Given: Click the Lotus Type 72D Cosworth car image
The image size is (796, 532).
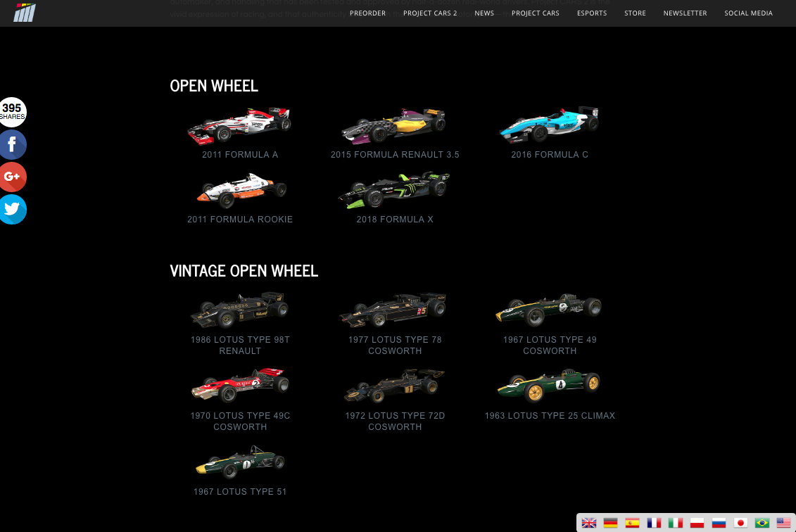Looking at the screenshot, I should tap(394, 386).
